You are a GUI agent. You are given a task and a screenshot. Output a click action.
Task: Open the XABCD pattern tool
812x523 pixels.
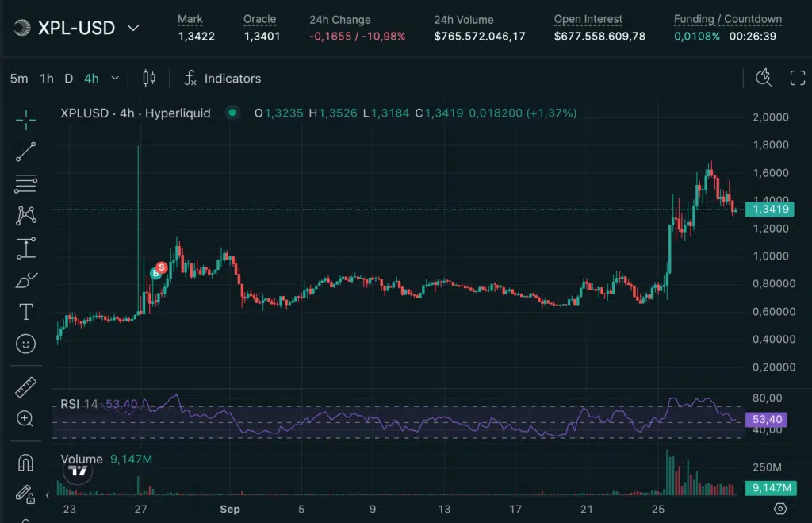25,216
